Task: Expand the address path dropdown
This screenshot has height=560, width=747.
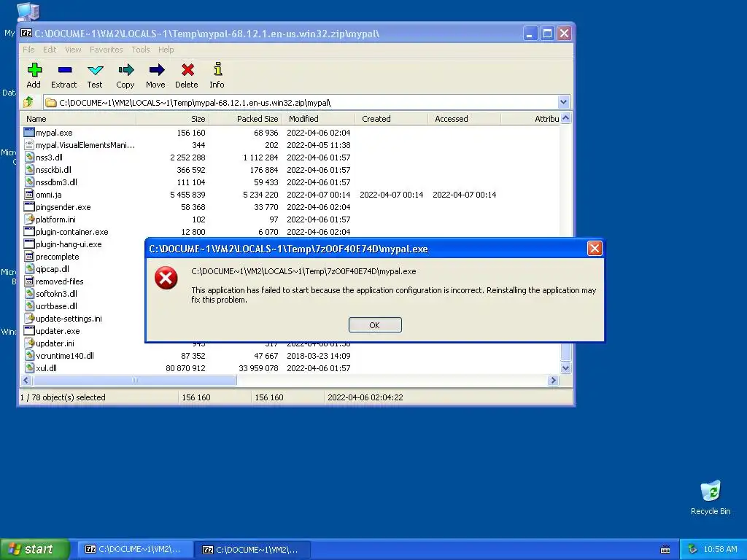Action: click(563, 102)
